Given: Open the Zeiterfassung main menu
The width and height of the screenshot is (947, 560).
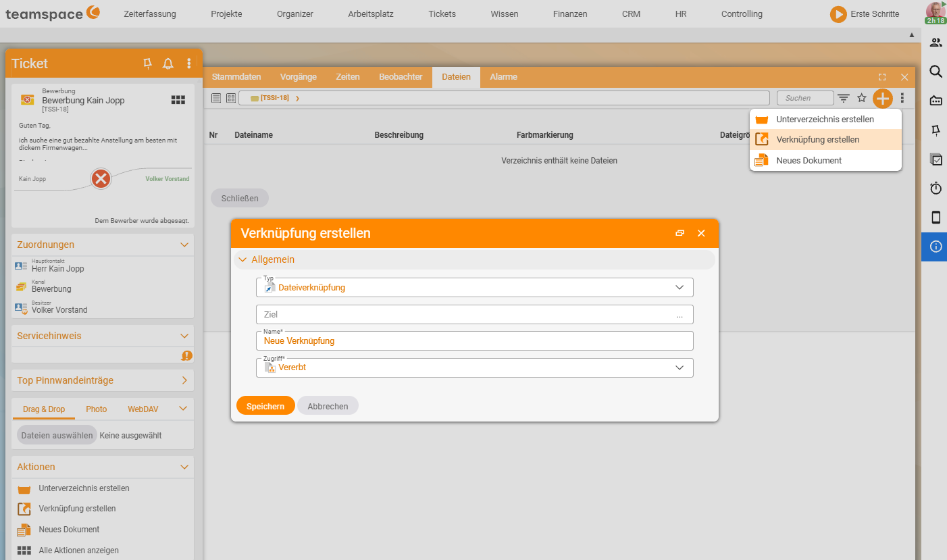Looking at the screenshot, I should click(x=150, y=14).
